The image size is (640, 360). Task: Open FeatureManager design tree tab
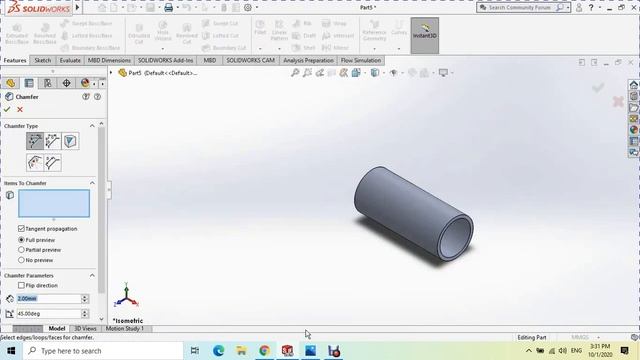tap(11, 83)
